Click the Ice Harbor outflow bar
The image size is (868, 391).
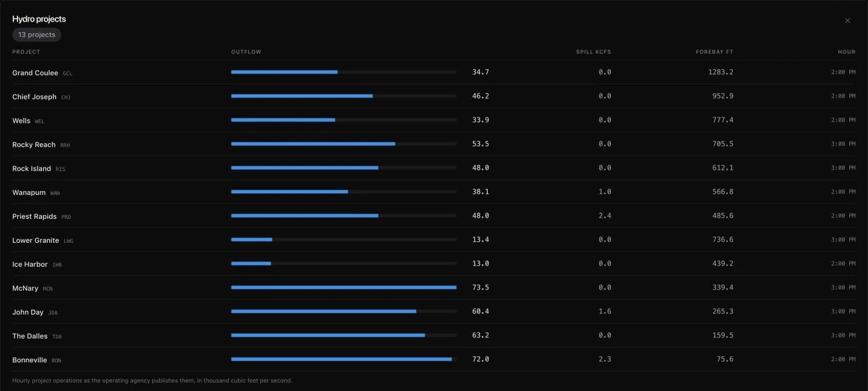[x=344, y=264]
